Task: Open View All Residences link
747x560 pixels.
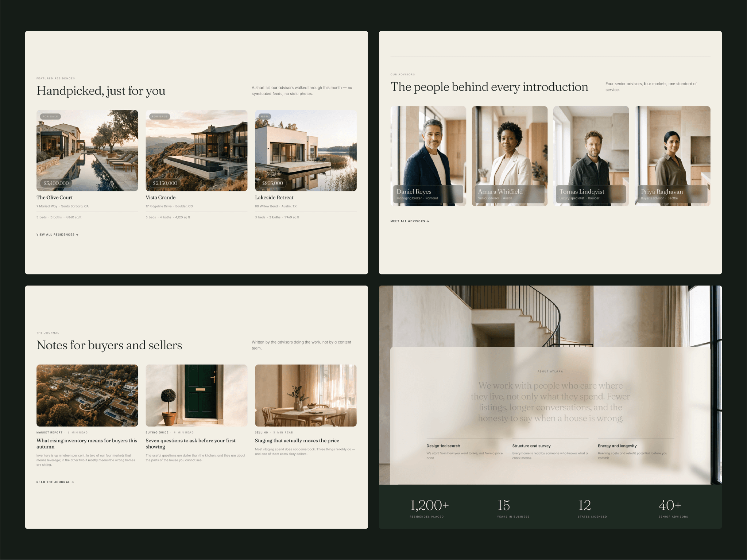Action: coord(57,234)
